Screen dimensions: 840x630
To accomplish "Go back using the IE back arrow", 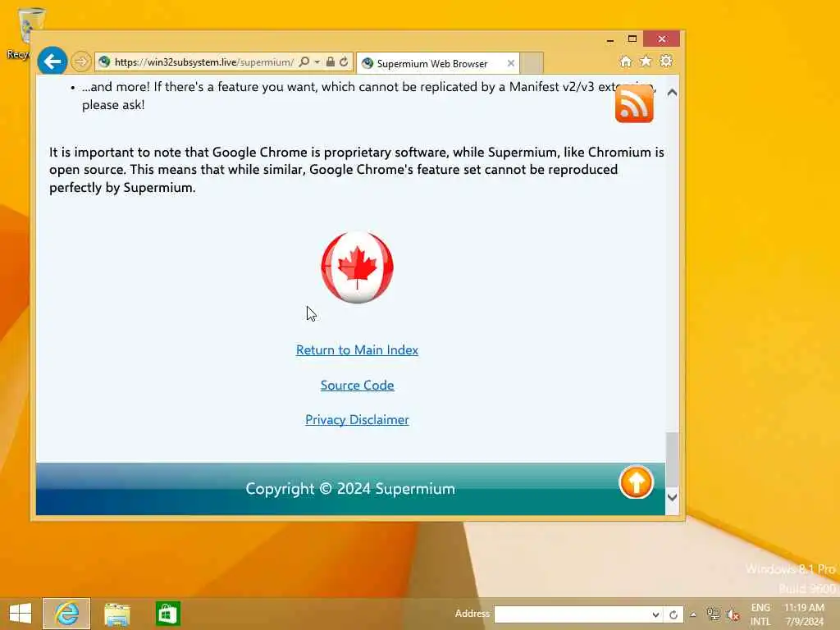I will point(52,62).
